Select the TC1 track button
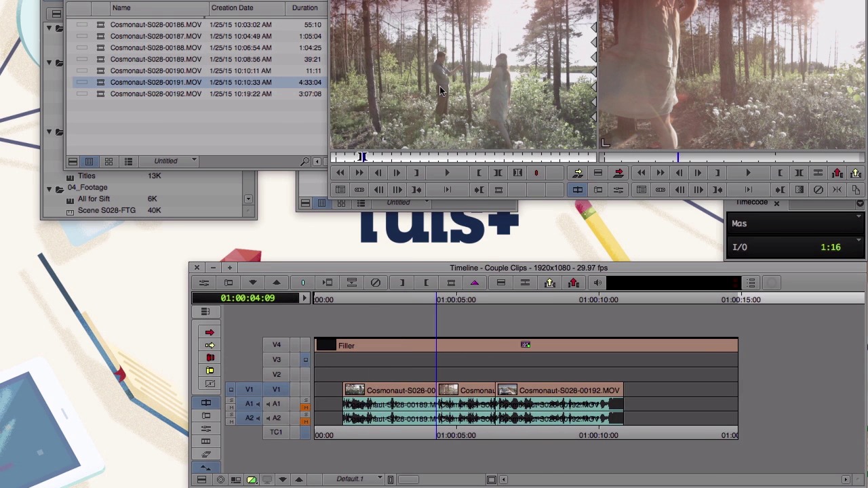Viewport: 868px width, 488px height. click(x=277, y=432)
